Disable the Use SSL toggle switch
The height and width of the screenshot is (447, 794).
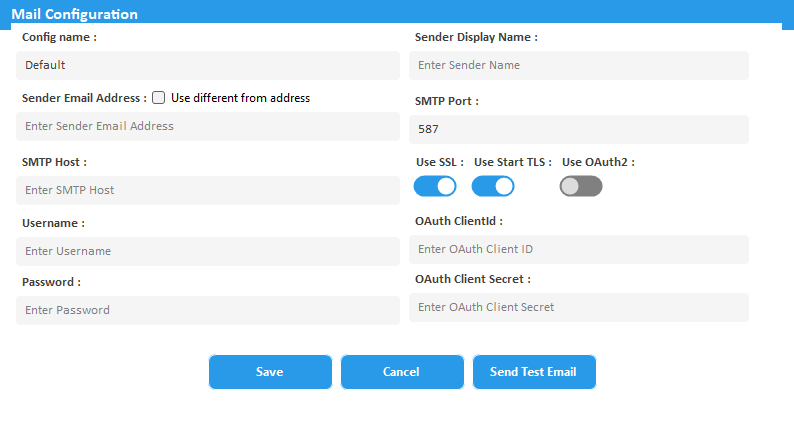[x=435, y=186]
